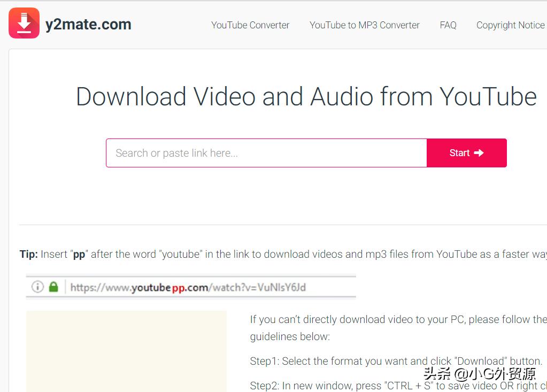547x392 pixels.
Task: Click the green padlock icon in example URL
Action: point(53,287)
